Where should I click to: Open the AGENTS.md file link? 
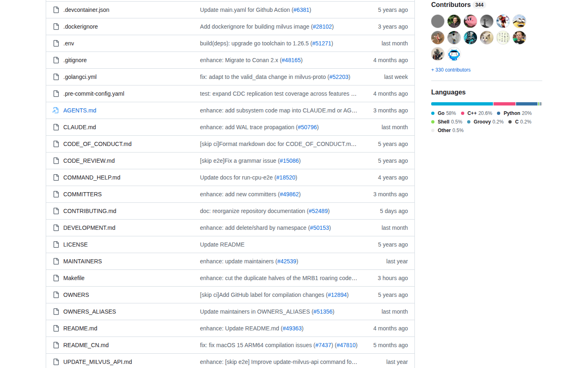coord(80,110)
